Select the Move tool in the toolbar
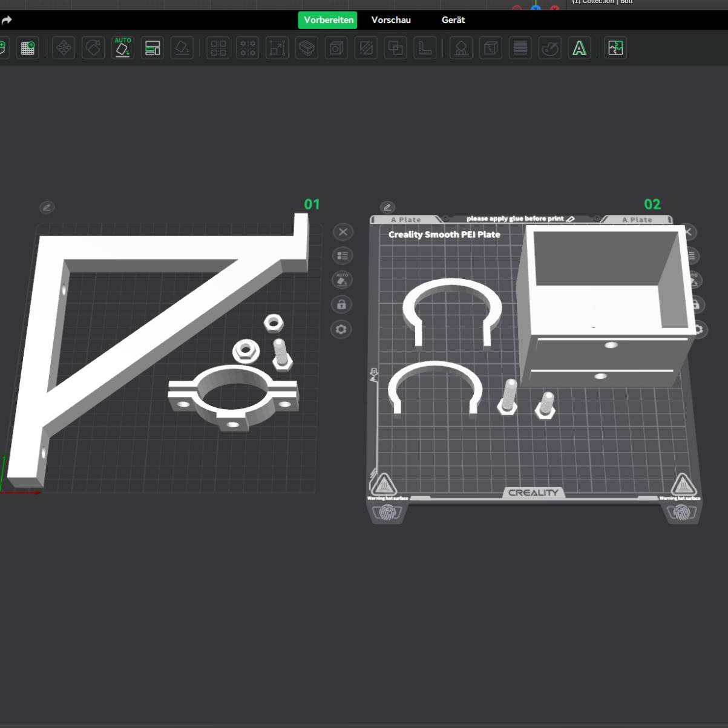 click(64, 48)
